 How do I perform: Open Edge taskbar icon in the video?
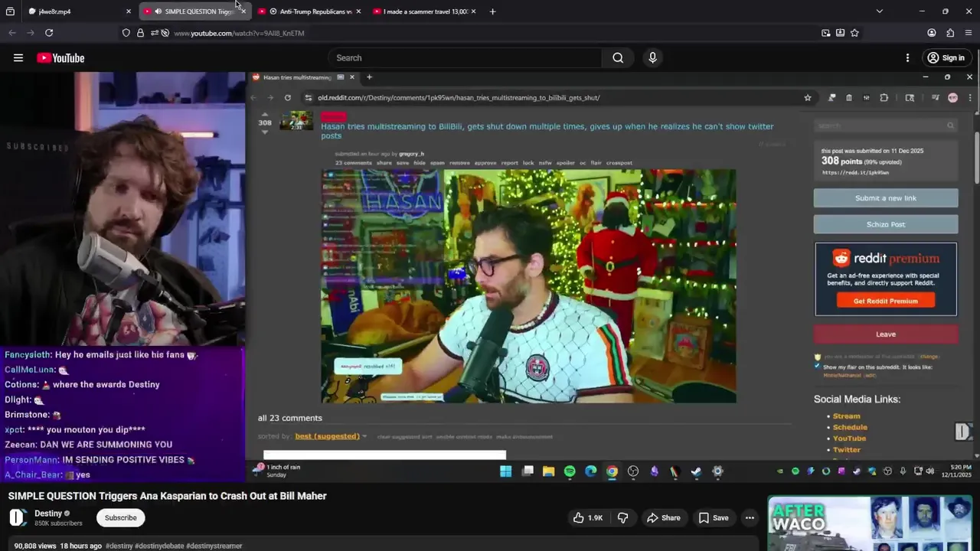click(x=591, y=471)
